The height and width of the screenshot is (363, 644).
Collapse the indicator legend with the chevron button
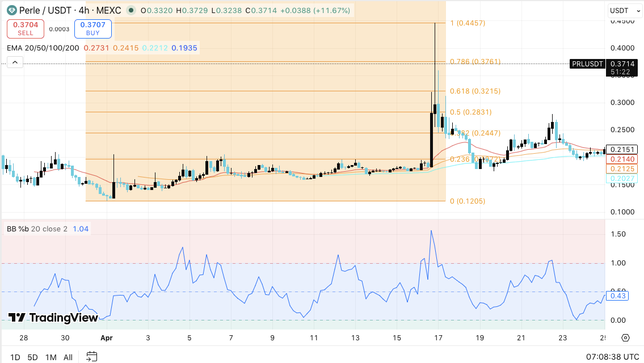tap(14, 62)
